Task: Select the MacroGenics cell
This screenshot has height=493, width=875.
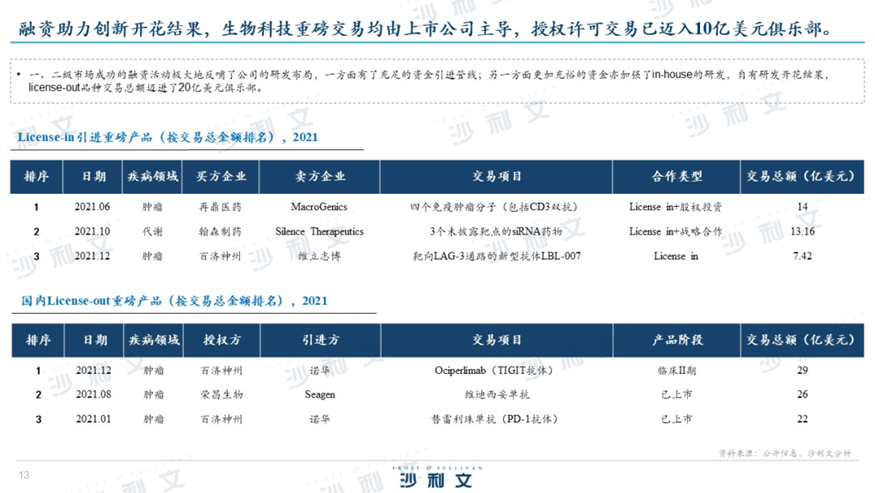Action: (319, 207)
